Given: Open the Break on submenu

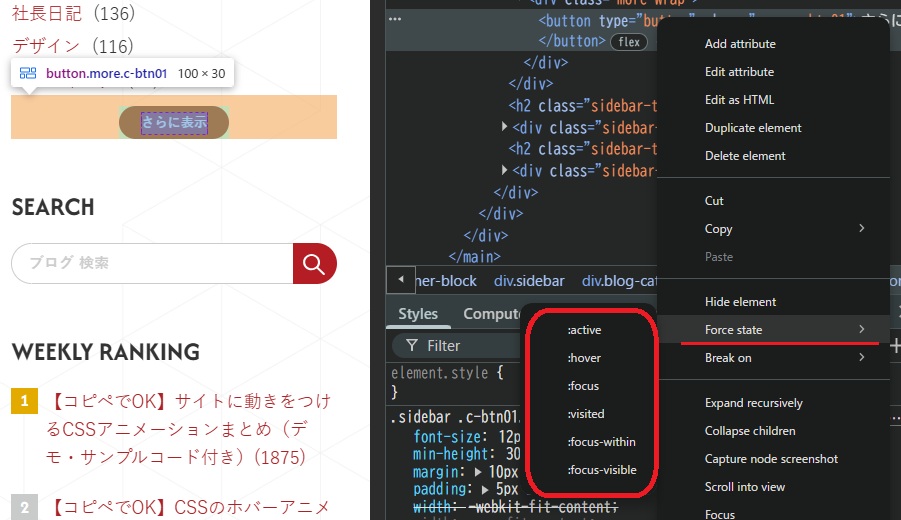Looking at the screenshot, I should 774,358.
